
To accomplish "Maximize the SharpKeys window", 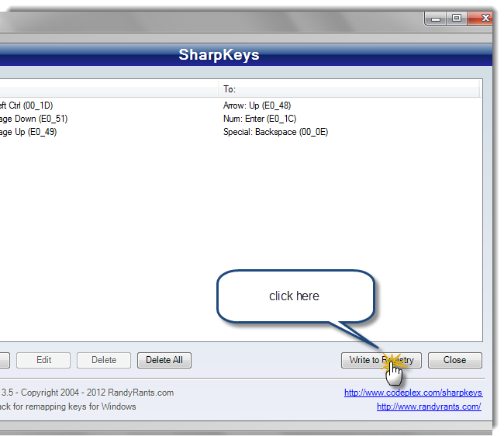I will (457, 19).
